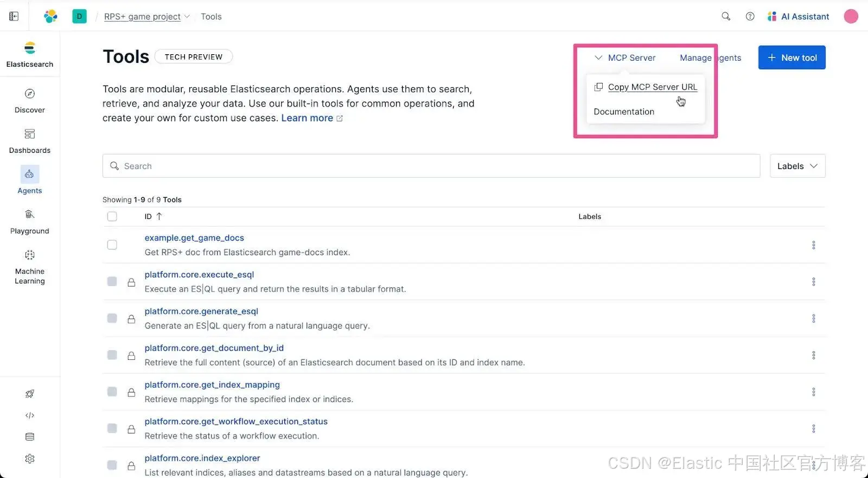Open the settings gear in sidebar
The width and height of the screenshot is (868, 478).
click(x=30, y=458)
